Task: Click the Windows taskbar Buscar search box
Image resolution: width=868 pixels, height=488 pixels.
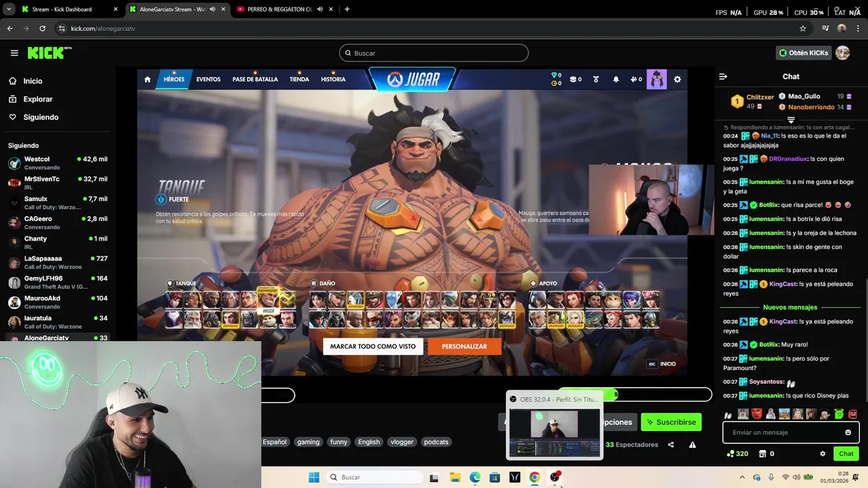Action: (373, 477)
